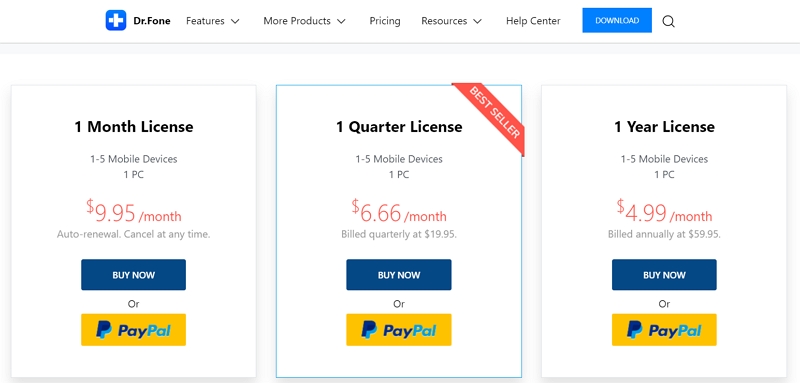Viewport: 800px width, 383px height.
Task: Buy Now for the 1 Month License
Action: click(x=133, y=275)
